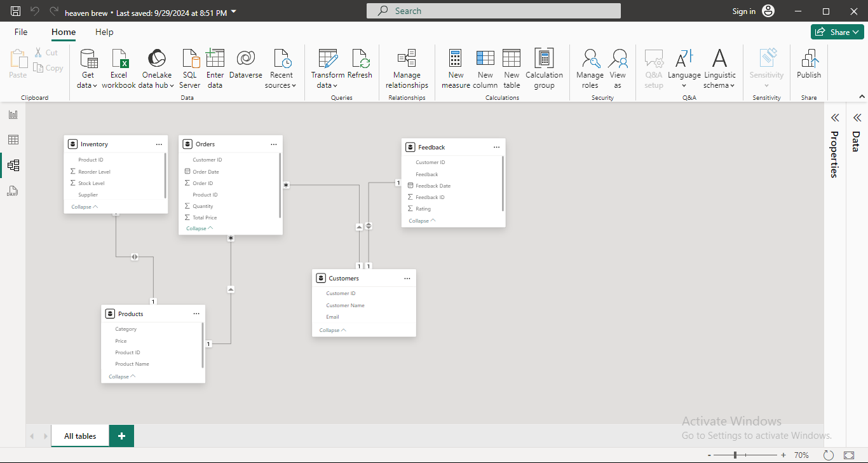Connect to SQL Server
868x463 pixels.
[190, 69]
